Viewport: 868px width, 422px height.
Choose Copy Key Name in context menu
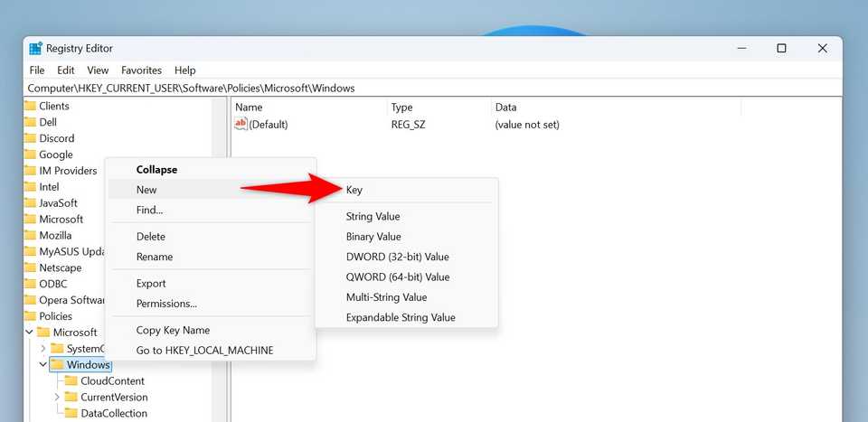click(x=173, y=330)
